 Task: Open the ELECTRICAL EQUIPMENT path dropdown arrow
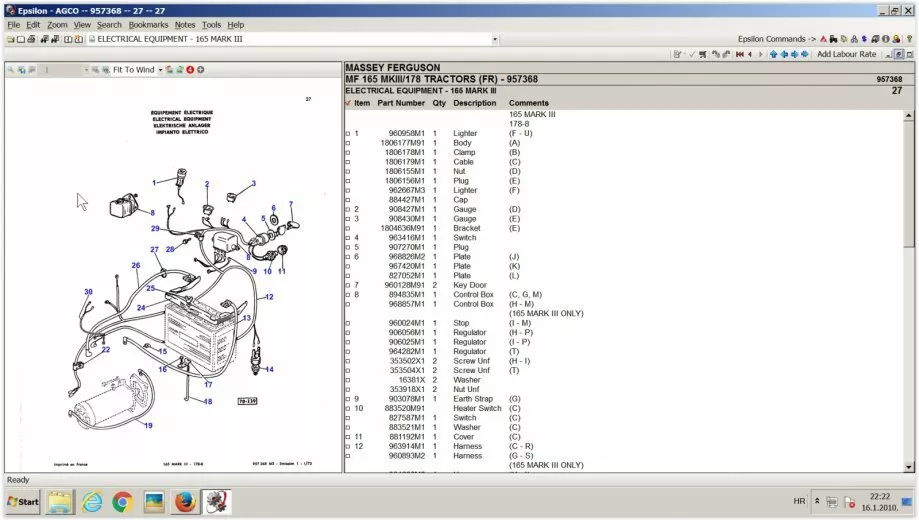coord(495,39)
